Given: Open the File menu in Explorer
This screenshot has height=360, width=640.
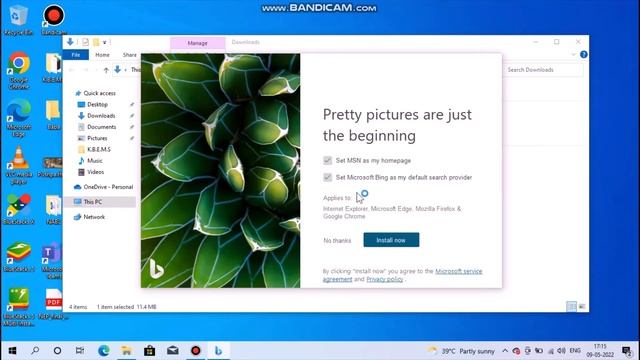Looking at the screenshot, I should click(76, 55).
